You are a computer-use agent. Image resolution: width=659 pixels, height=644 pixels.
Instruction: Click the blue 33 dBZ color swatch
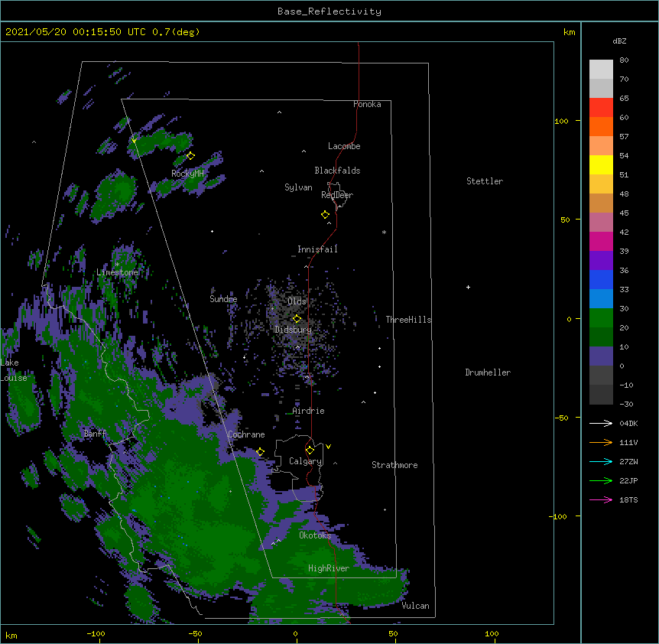coord(601,279)
